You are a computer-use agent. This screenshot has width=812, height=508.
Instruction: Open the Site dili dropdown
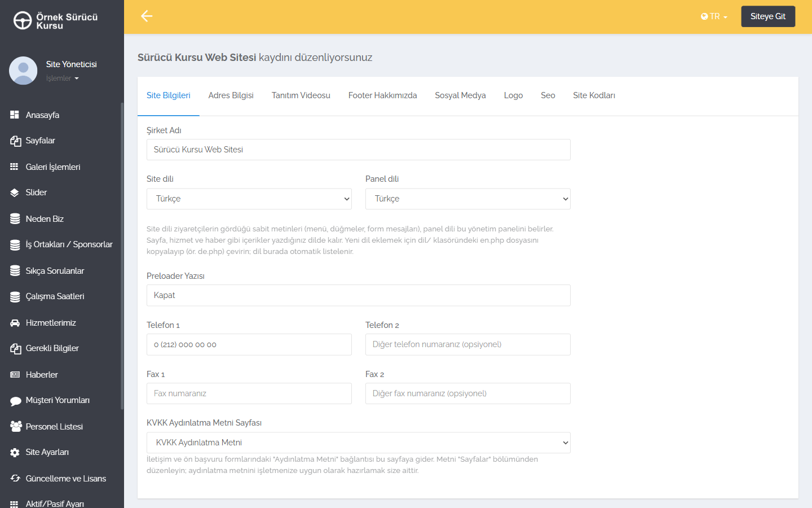(x=249, y=199)
